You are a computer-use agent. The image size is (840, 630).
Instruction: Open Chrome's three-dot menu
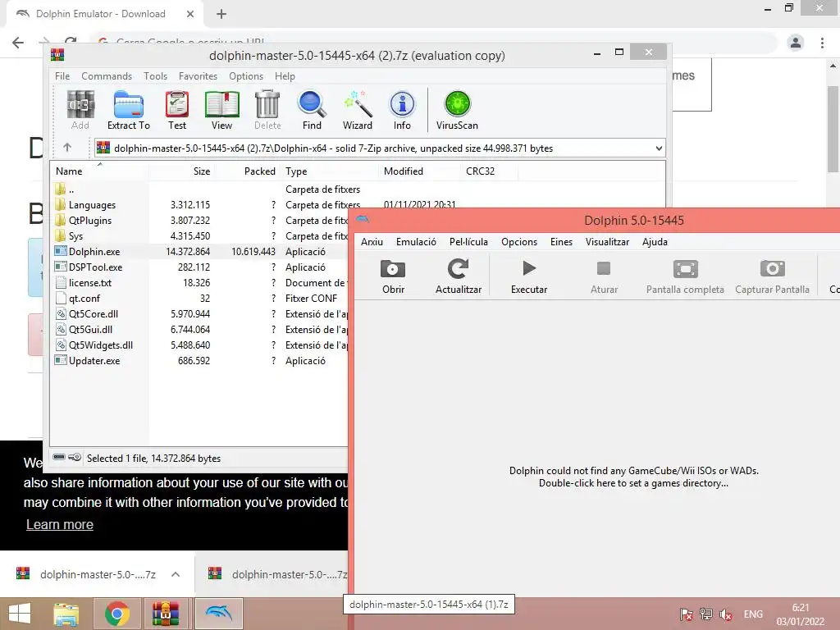(822, 43)
